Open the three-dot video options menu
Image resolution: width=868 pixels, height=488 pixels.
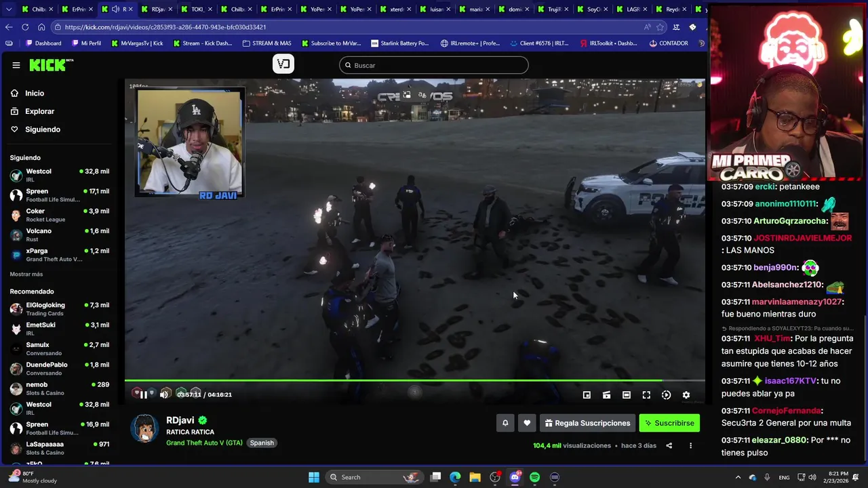pyautogui.click(x=690, y=446)
